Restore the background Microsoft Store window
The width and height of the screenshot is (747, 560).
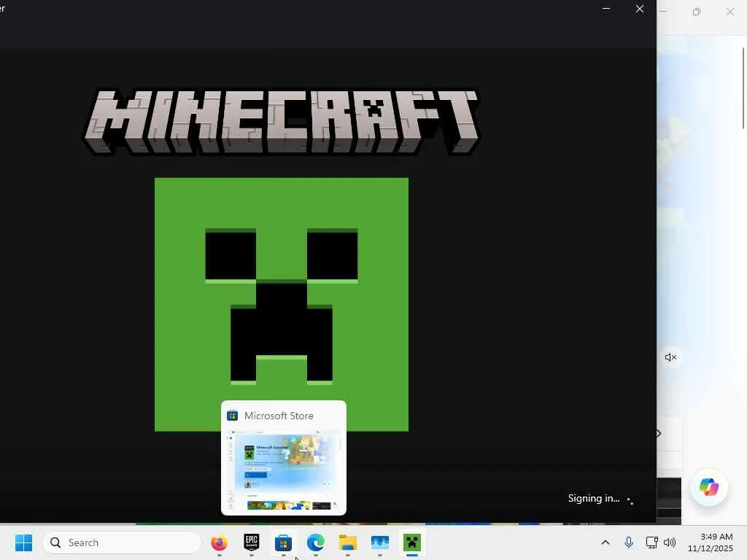point(697,12)
